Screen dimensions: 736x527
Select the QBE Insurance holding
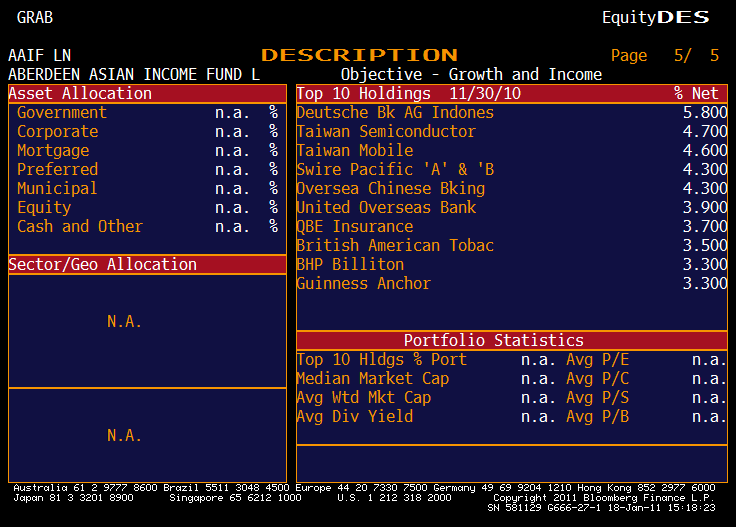(x=354, y=227)
